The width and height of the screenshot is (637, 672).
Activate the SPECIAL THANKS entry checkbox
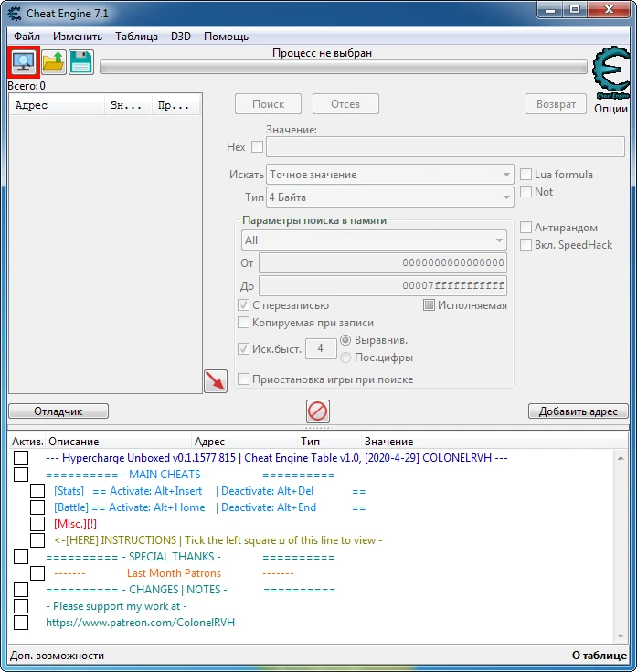point(21,557)
